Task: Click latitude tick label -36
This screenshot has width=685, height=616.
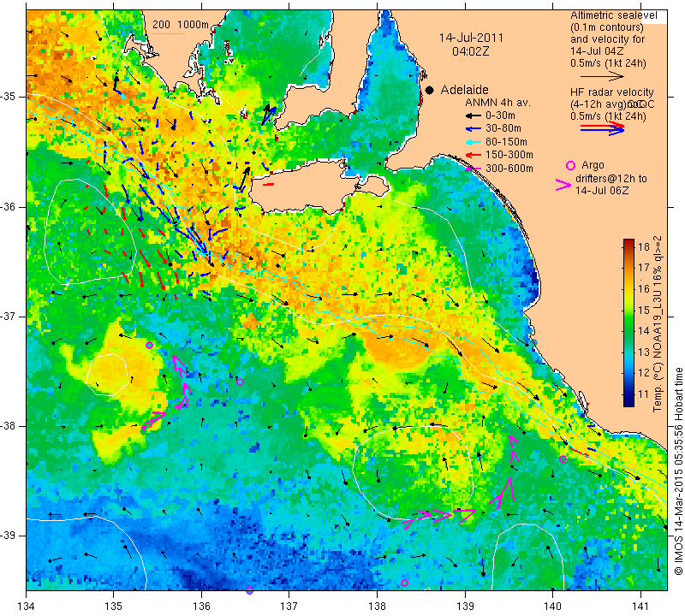Action: click(x=9, y=206)
